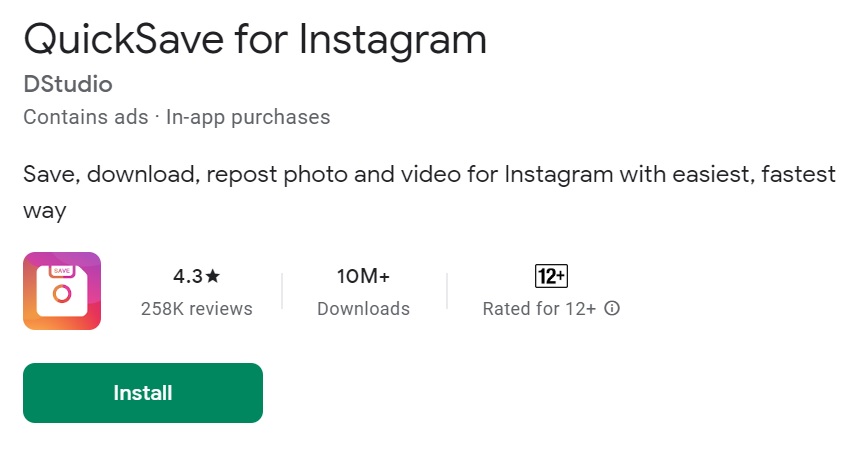
Task: Click the app description starting with Save, download
Action: tap(429, 192)
